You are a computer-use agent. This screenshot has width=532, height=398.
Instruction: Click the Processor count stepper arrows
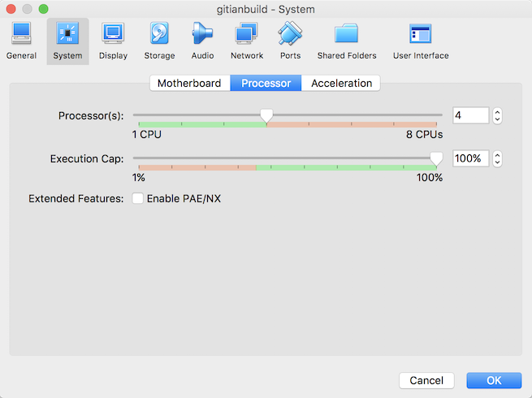[x=497, y=116]
